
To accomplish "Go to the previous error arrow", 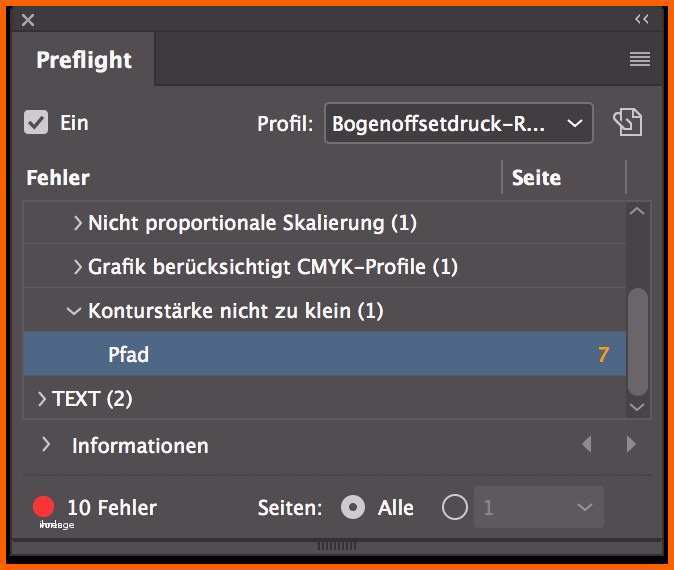I will pyautogui.click(x=587, y=444).
